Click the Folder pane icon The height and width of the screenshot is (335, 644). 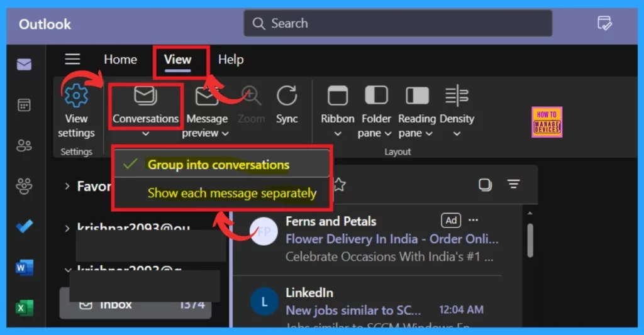(376, 96)
